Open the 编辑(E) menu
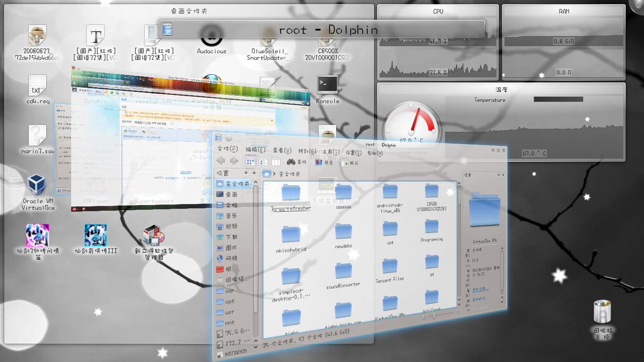Image resolution: width=644 pixels, height=362 pixels. pyautogui.click(x=255, y=150)
